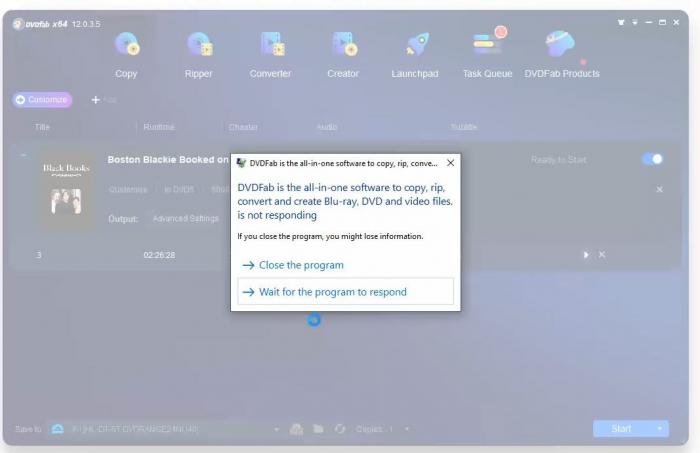Click the skin shirt icon in title bar
Viewport: 700px width, 453px height.
tap(621, 22)
